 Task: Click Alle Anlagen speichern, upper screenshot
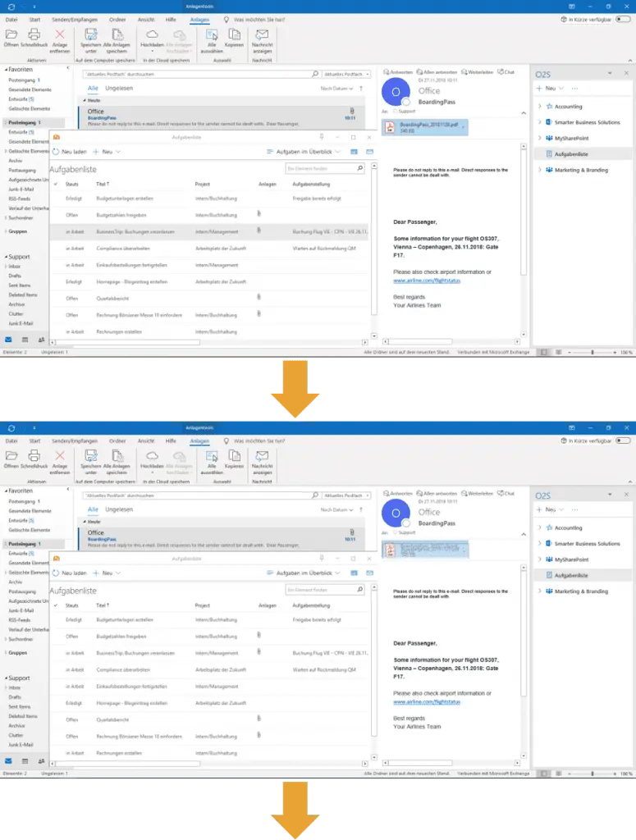[x=117, y=34]
